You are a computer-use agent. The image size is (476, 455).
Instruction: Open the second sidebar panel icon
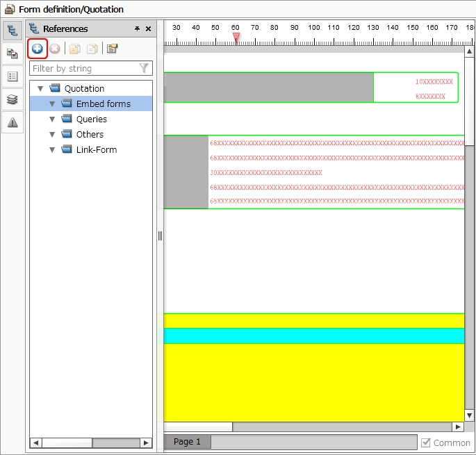click(13, 53)
